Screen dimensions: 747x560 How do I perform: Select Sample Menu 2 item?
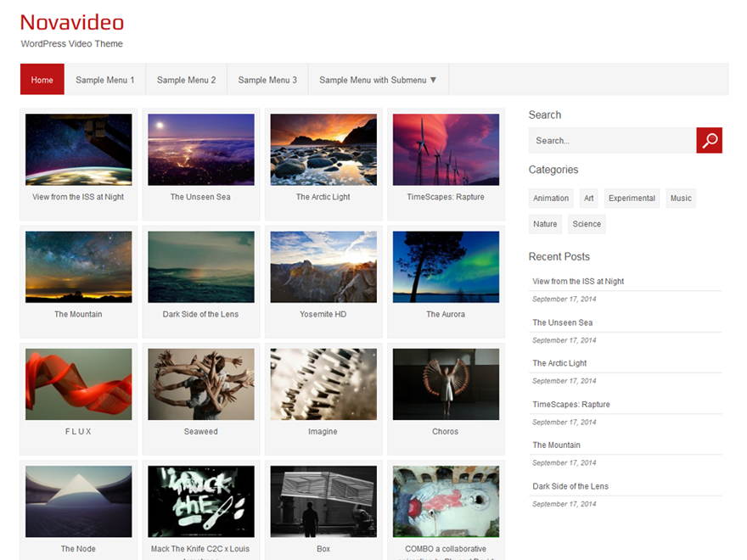click(186, 80)
